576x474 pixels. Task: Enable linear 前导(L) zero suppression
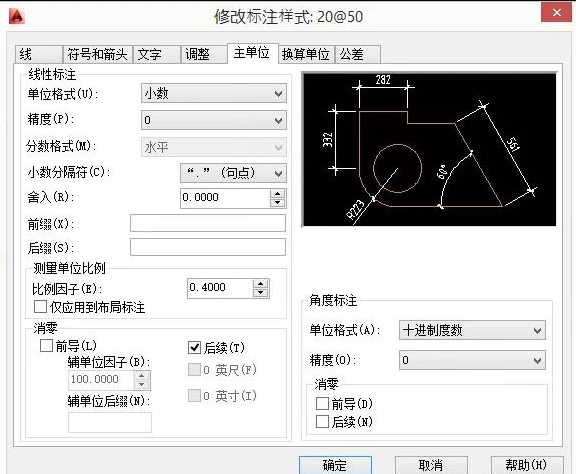point(46,346)
